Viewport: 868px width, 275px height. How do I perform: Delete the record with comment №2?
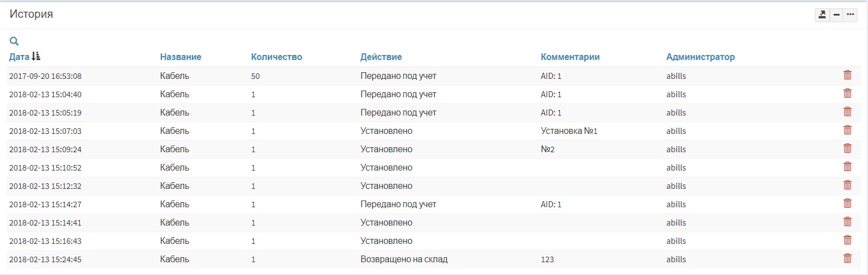pyautogui.click(x=847, y=148)
